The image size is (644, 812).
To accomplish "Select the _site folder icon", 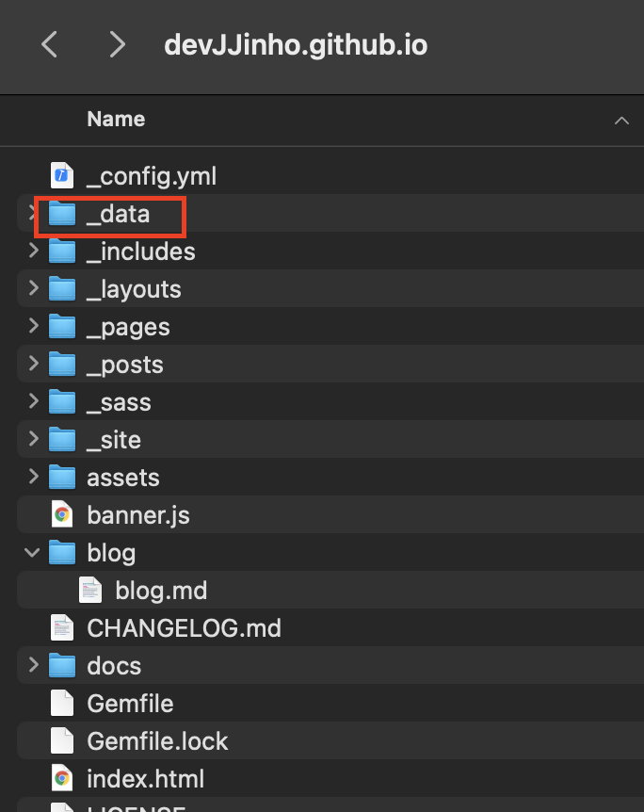I will (62, 440).
